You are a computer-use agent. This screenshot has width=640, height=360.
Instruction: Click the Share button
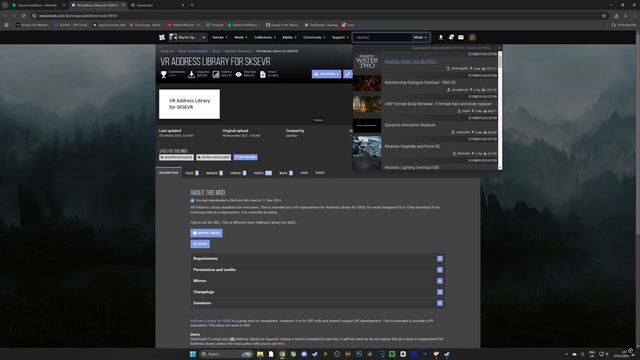click(200, 244)
